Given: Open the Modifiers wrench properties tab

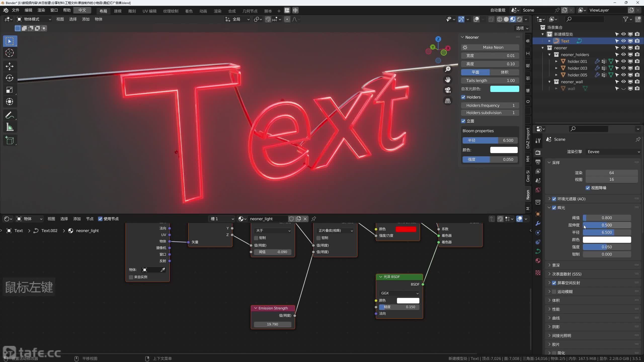Looking at the screenshot, I should tap(538, 223).
